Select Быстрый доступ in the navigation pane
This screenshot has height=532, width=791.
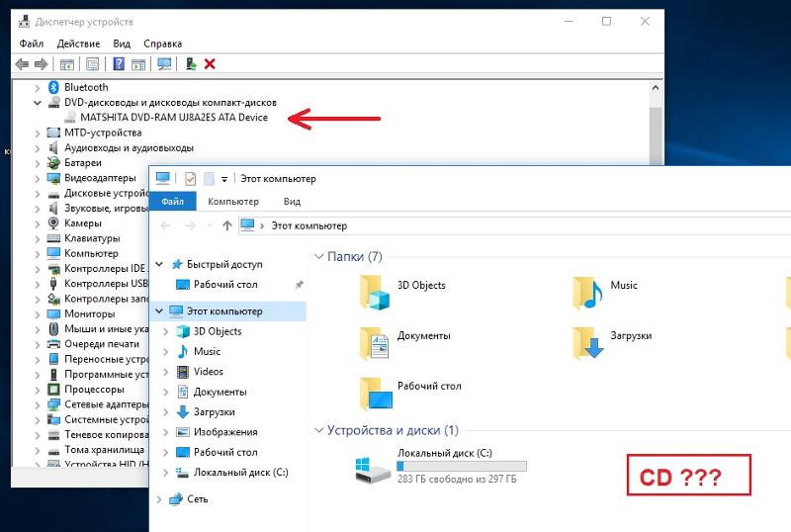(224, 264)
